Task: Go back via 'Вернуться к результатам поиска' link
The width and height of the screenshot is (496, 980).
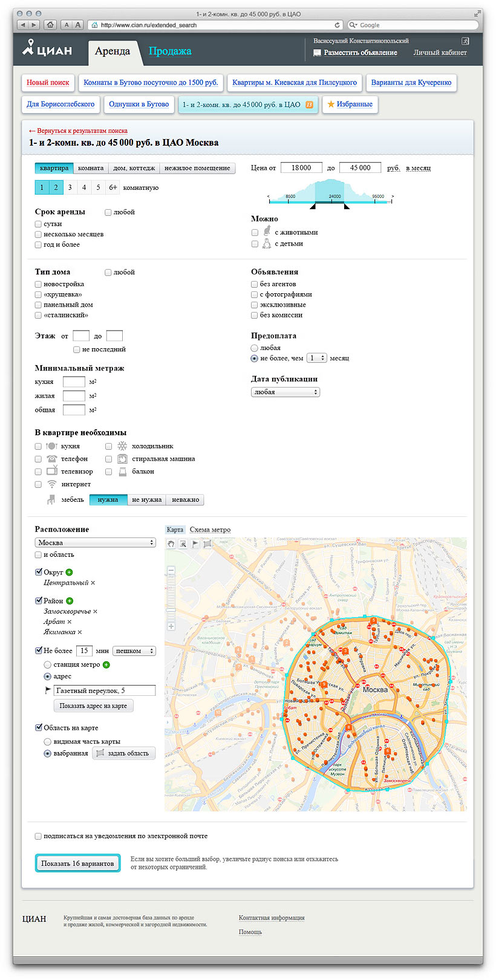Action: coord(82,131)
